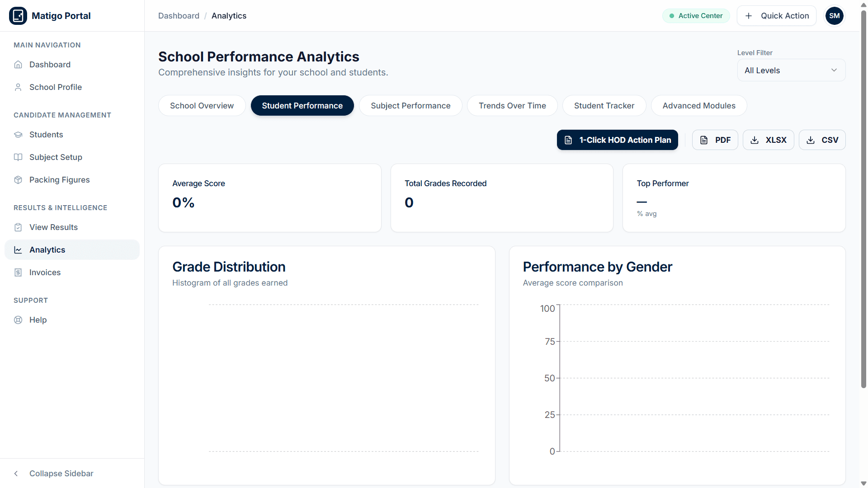Image resolution: width=868 pixels, height=488 pixels.
Task: Open School Profile via person icon
Action: click(x=18, y=87)
